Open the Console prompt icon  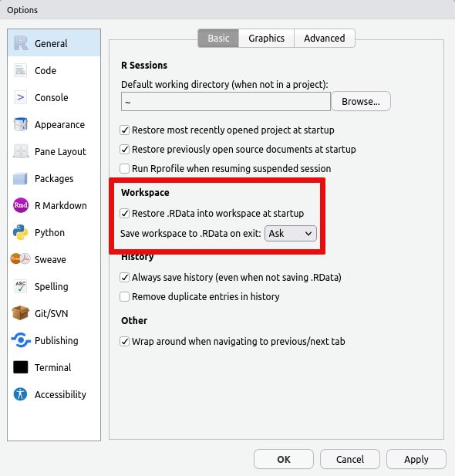pos(21,97)
